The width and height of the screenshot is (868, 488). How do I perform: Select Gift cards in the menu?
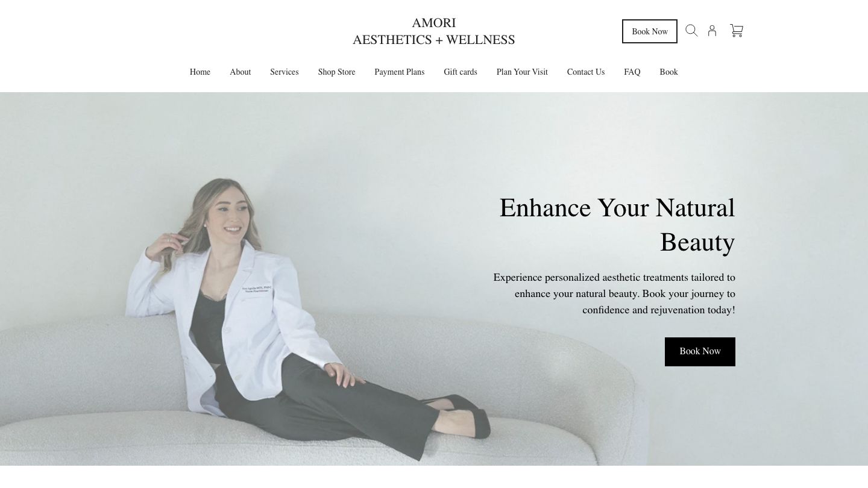point(461,72)
